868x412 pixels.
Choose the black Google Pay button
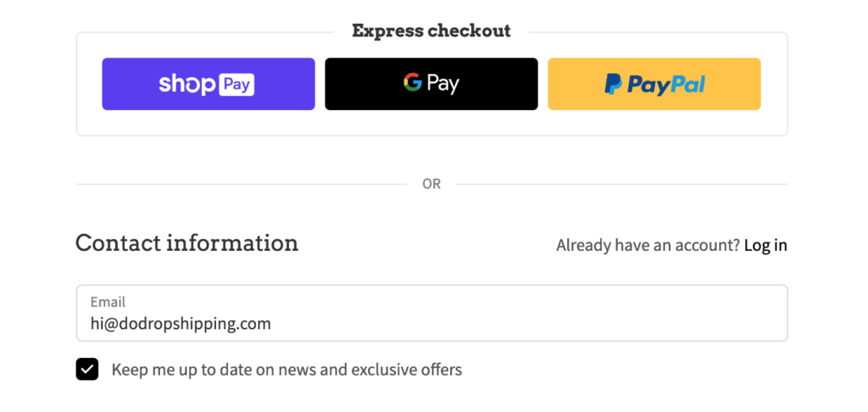[431, 84]
